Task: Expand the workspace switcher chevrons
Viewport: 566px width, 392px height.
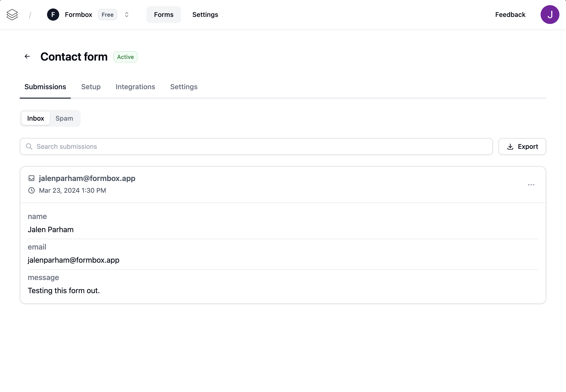Action: [127, 15]
